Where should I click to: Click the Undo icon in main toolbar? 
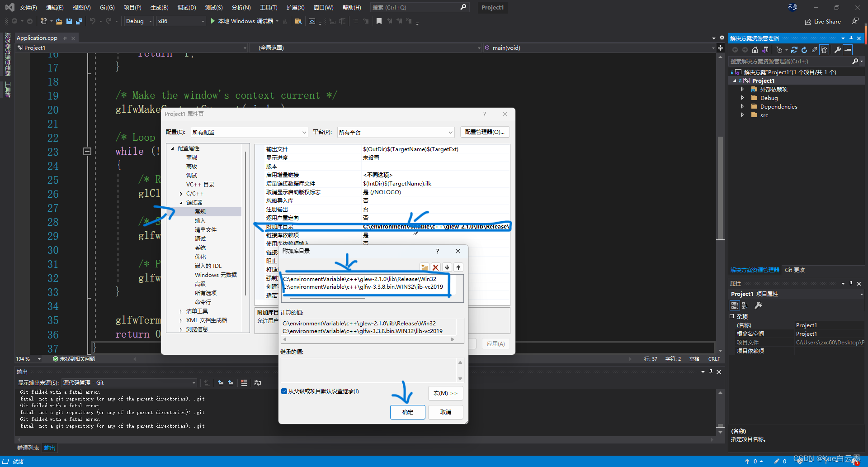tap(93, 21)
